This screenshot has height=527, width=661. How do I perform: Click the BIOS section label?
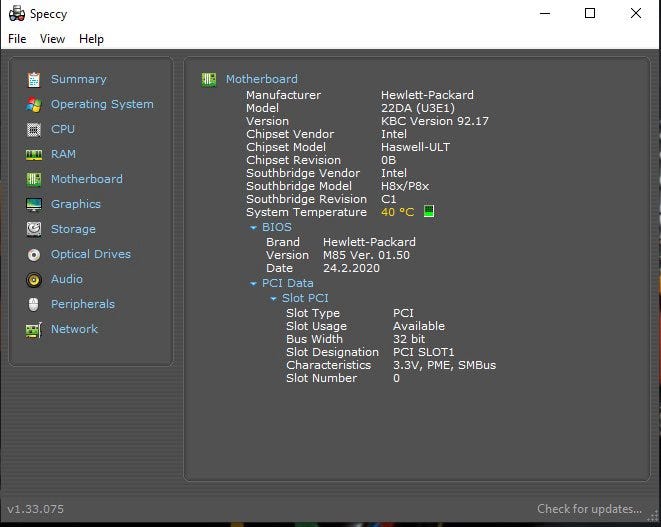(277, 227)
